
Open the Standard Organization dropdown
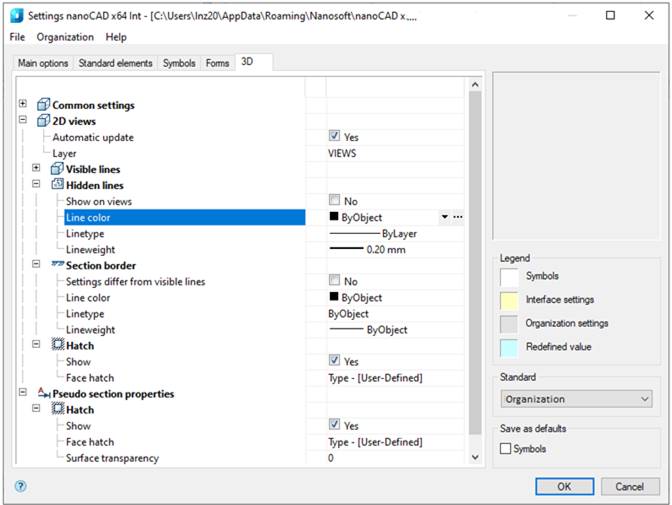[576, 399]
